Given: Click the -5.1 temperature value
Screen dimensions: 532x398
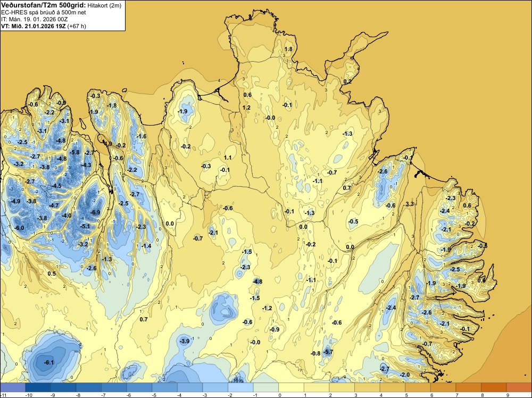Looking at the screenshot, I should [x=85, y=226].
